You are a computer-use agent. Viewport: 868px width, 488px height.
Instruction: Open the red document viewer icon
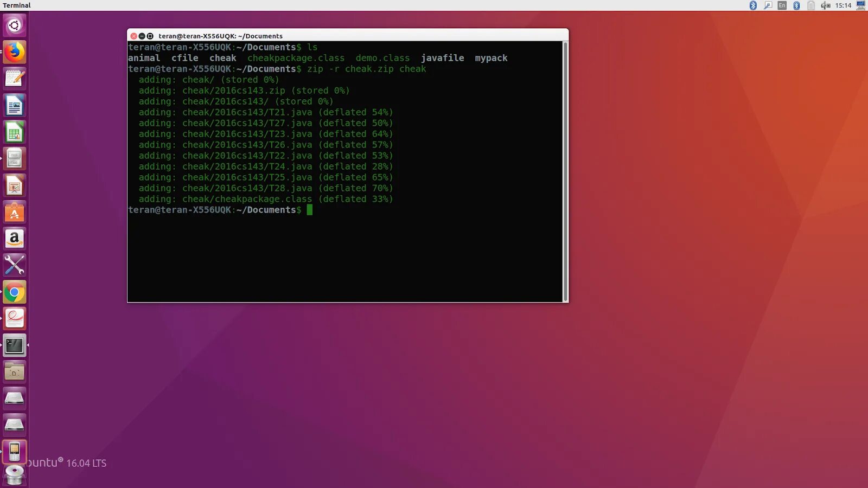[15, 318]
